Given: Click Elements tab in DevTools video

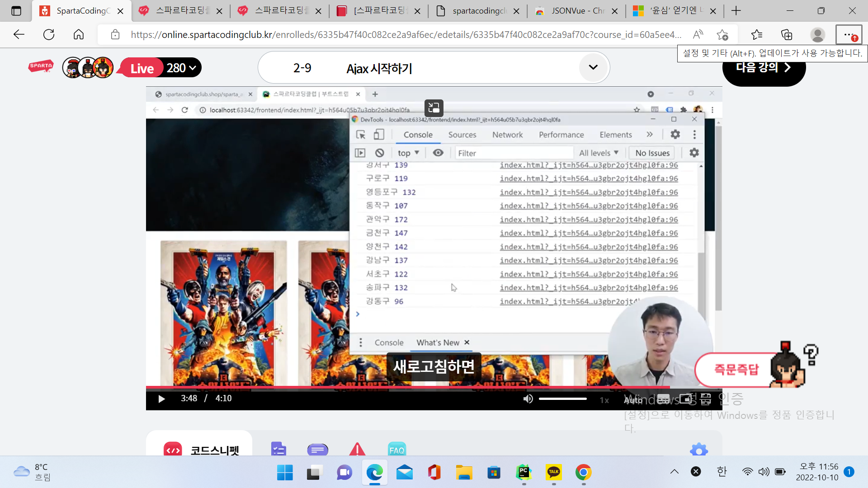Looking at the screenshot, I should pyautogui.click(x=615, y=135).
